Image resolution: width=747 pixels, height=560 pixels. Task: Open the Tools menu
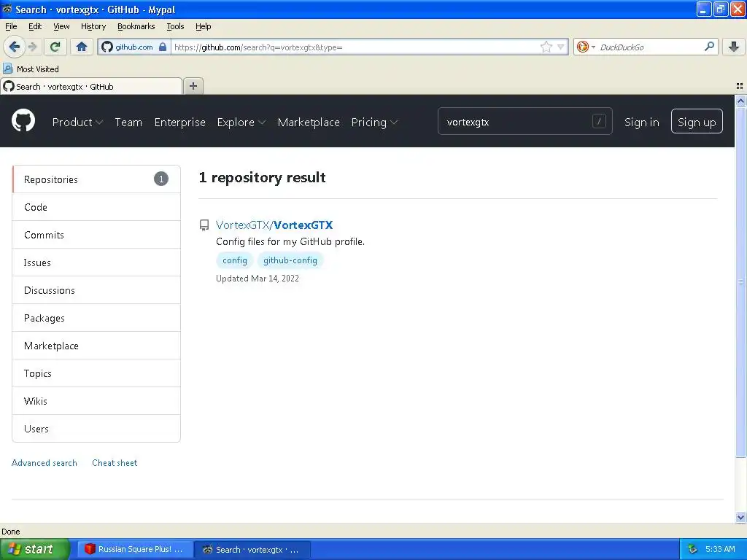tap(175, 26)
